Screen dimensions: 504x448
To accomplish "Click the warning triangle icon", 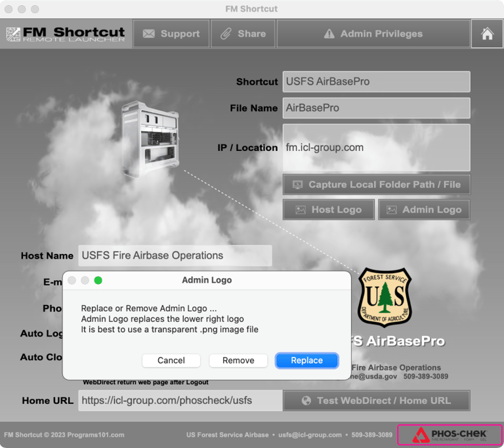I will 329,33.
